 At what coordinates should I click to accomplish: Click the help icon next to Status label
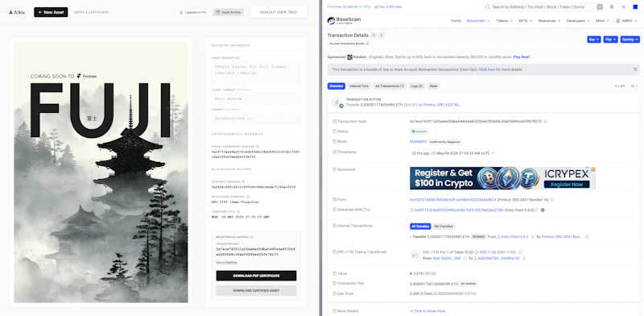click(x=334, y=131)
